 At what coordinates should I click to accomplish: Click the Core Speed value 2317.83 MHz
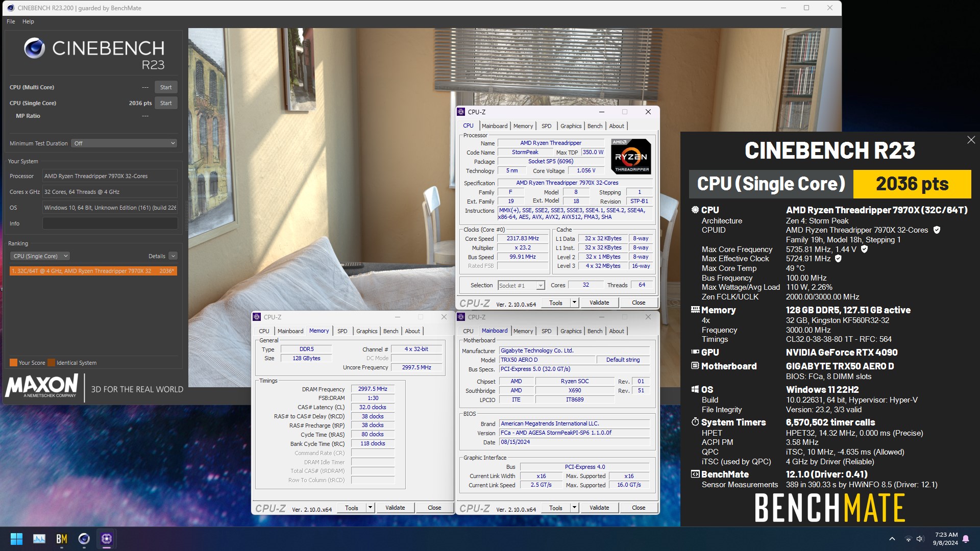tap(522, 239)
